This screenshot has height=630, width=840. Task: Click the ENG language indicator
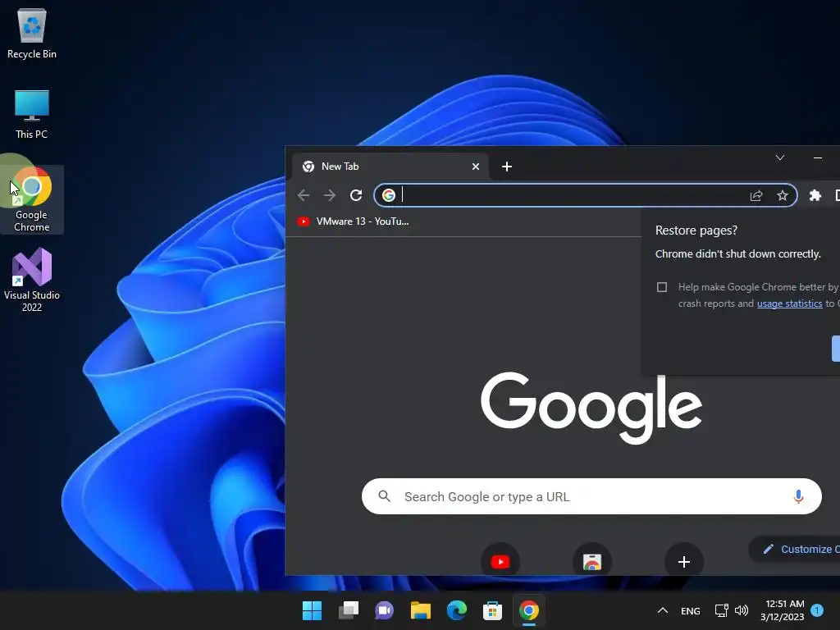pos(690,610)
